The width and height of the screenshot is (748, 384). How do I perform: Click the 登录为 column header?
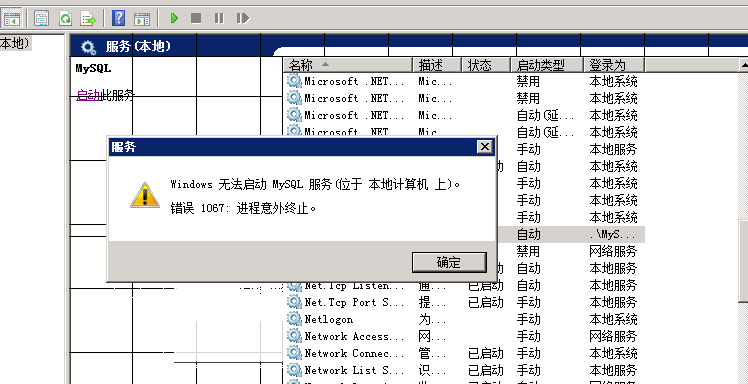point(614,65)
